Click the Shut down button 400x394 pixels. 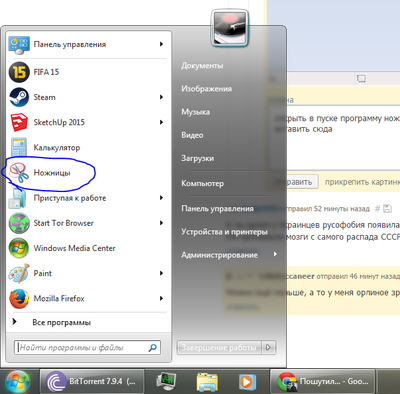tap(220, 348)
